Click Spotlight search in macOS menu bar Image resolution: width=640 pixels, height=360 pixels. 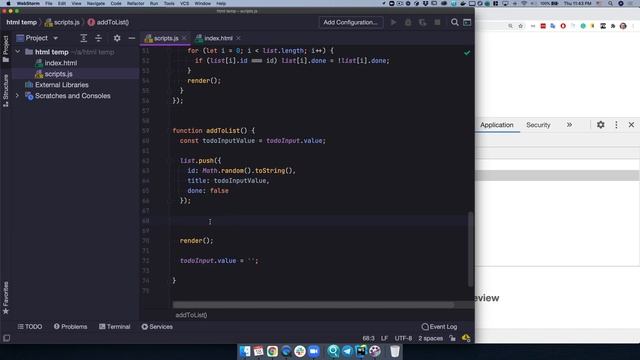coord(610,3)
